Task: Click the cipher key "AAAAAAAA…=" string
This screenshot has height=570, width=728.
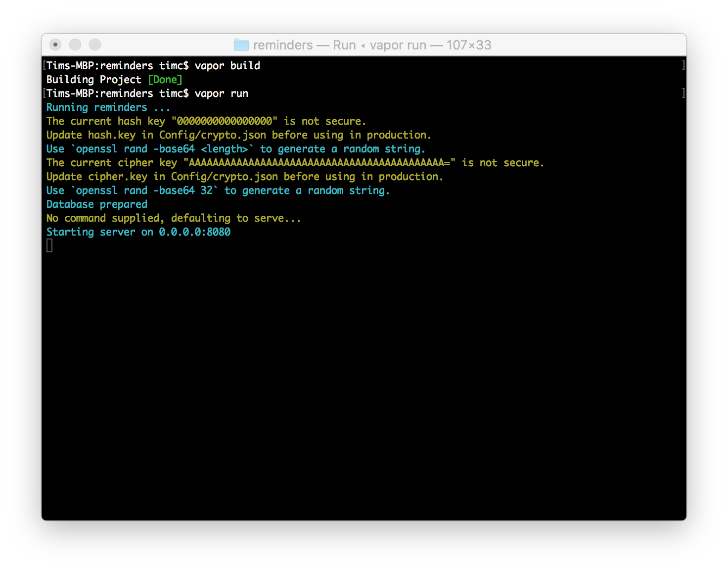Action: (x=319, y=163)
